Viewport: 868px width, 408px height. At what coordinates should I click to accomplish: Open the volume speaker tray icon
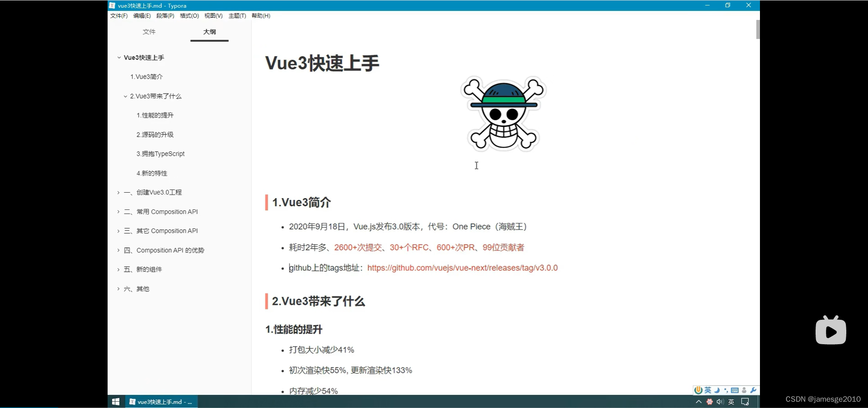coord(720,402)
